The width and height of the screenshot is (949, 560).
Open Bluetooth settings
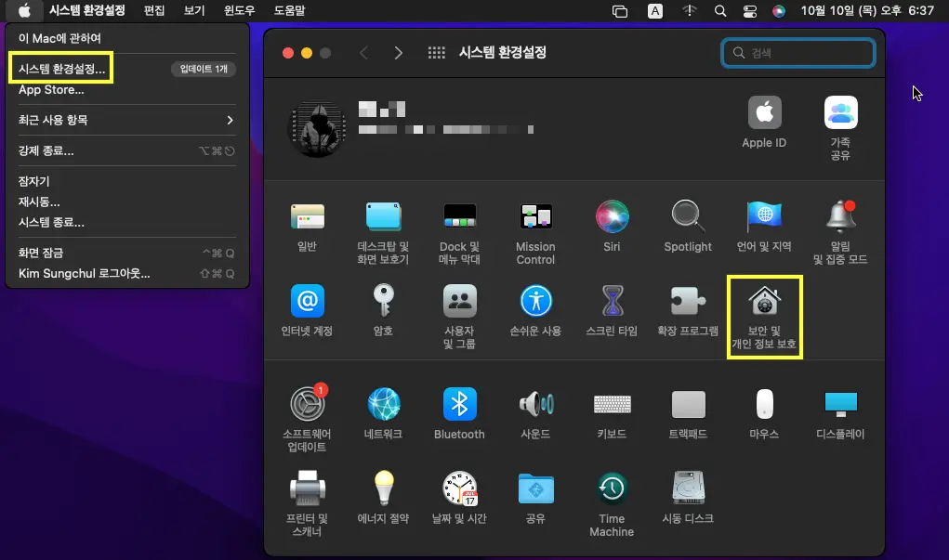pos(459,406)
